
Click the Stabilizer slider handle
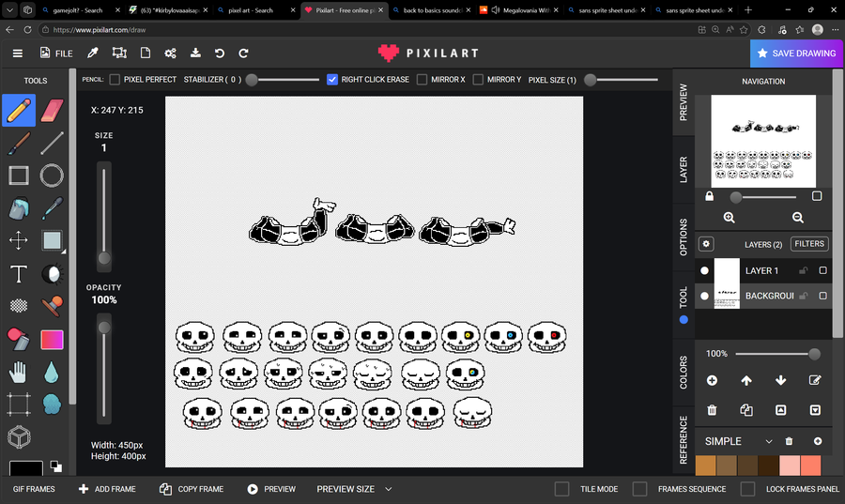(251, 80)
